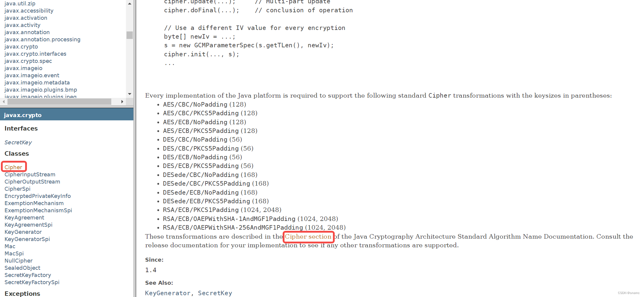Screen dimensions: 644x297
Task: Select the Mac class link
Action: (10, 246)
